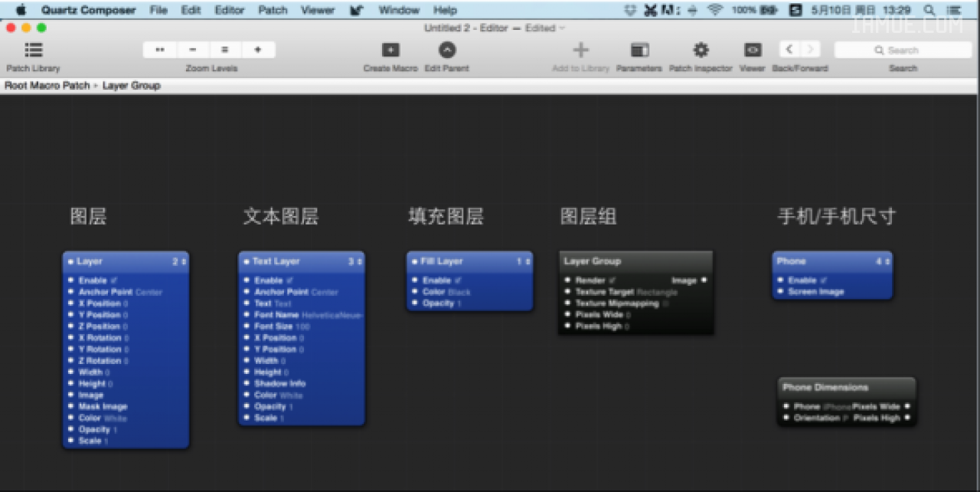The width and height of the screenshot is (980, 492).
Task: Open the Apple menu
Action: tap(21, 10)
